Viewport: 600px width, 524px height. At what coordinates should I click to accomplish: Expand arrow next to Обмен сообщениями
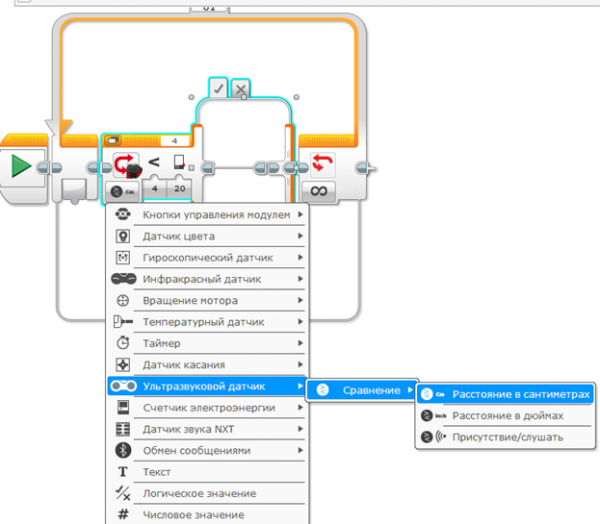(x=300, y=450)
